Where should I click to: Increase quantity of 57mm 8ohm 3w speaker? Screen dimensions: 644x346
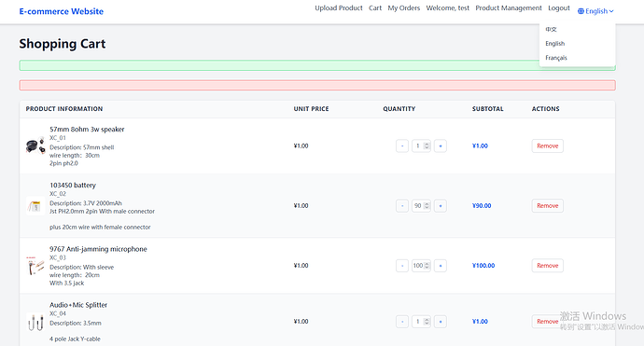pyautogui.click(x=441, y=145)
